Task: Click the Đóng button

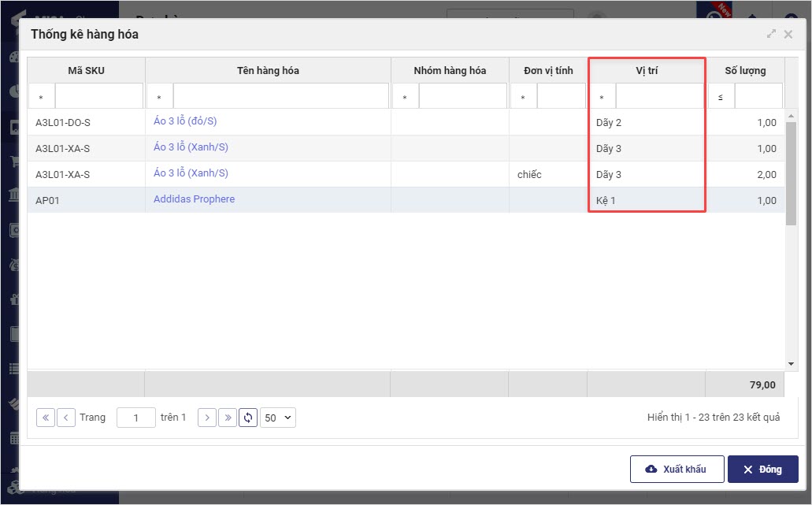Action: (763, 470)
